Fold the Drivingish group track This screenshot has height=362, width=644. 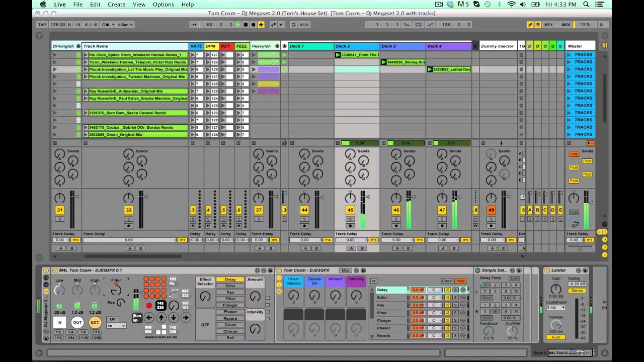click(78, 46)
